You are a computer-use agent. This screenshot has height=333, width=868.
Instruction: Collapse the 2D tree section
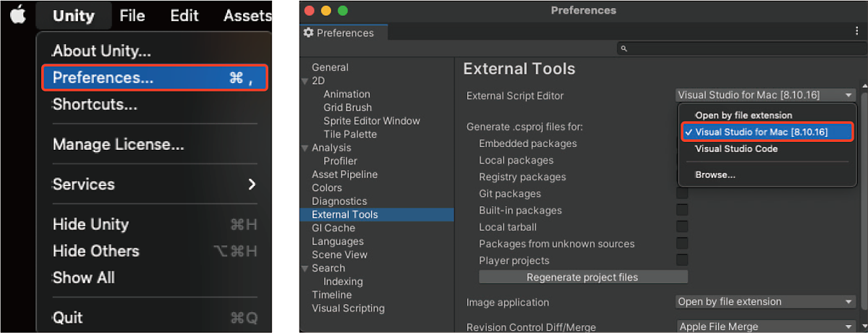[x=305, y=81]
